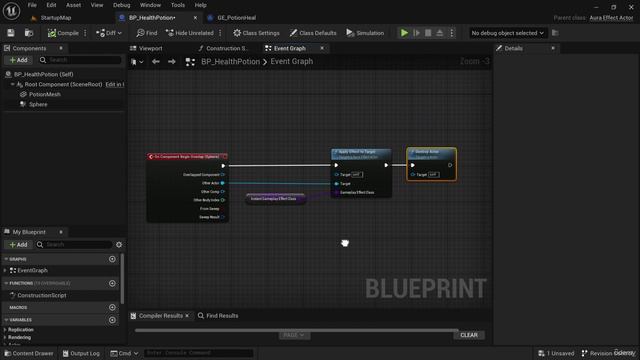Open the Edit menu
The image size is (640, 360).
coord(51,5)
